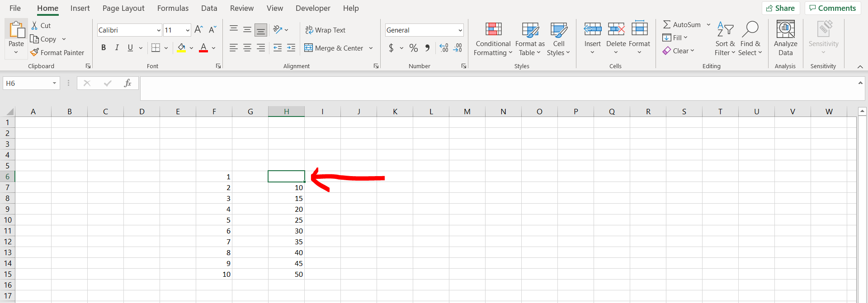The width and height of the screenshot is (868, 303).
Task: Apply Percent Style formatting
Action: click(x=413, y=47)
